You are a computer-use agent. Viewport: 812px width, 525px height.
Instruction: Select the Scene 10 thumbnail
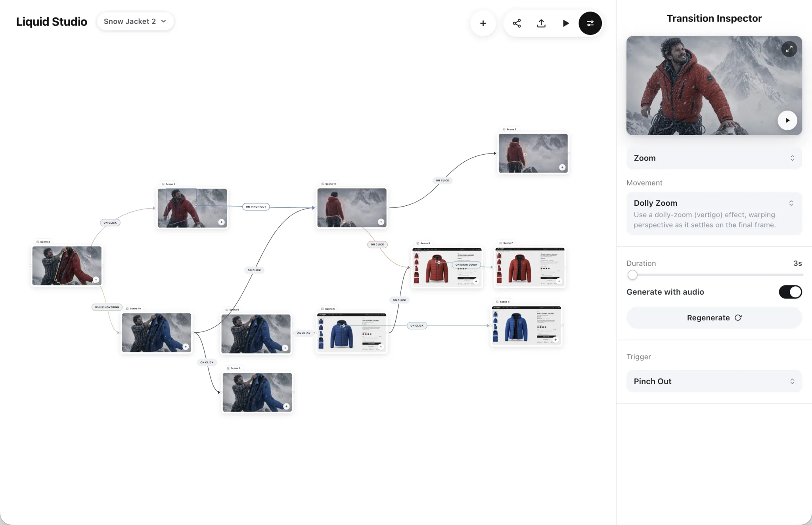(156, 333)
